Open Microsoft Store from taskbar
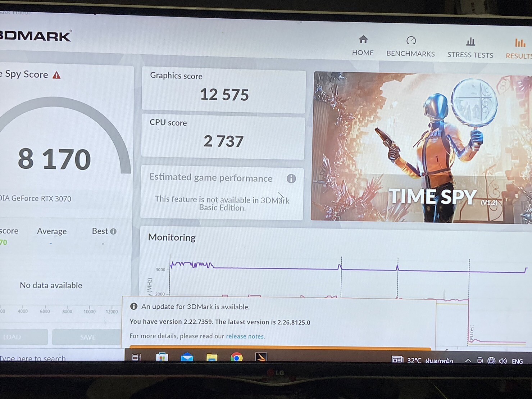 [162, 357]
